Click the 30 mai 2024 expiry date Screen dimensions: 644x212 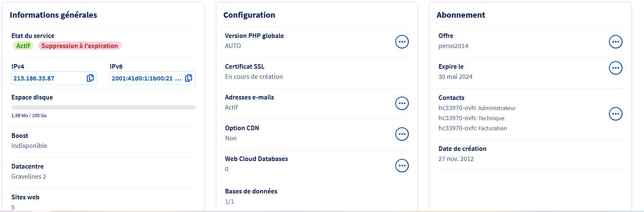(x=455, y=77)
